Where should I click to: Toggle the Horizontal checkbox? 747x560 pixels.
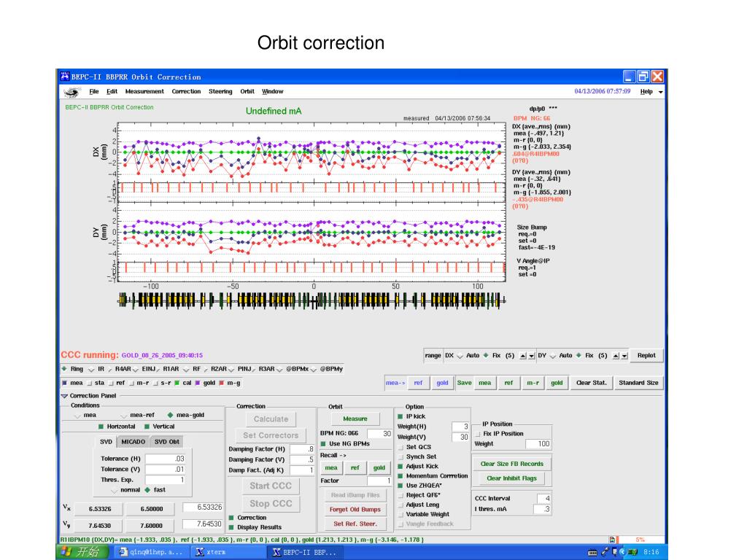pyautogui.click(x=101, y=427)
